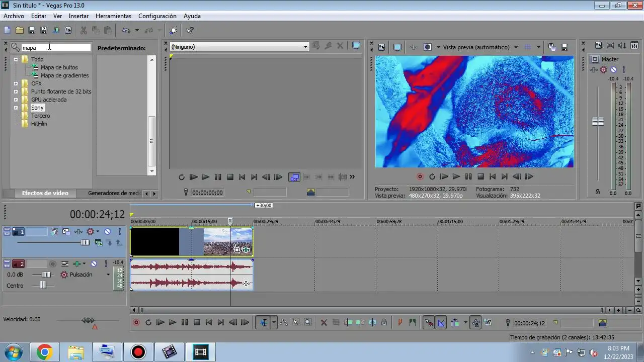This screenshot has width=644, height=362.
Task: Select the HitFilm folder
Action: coord(39,124)
